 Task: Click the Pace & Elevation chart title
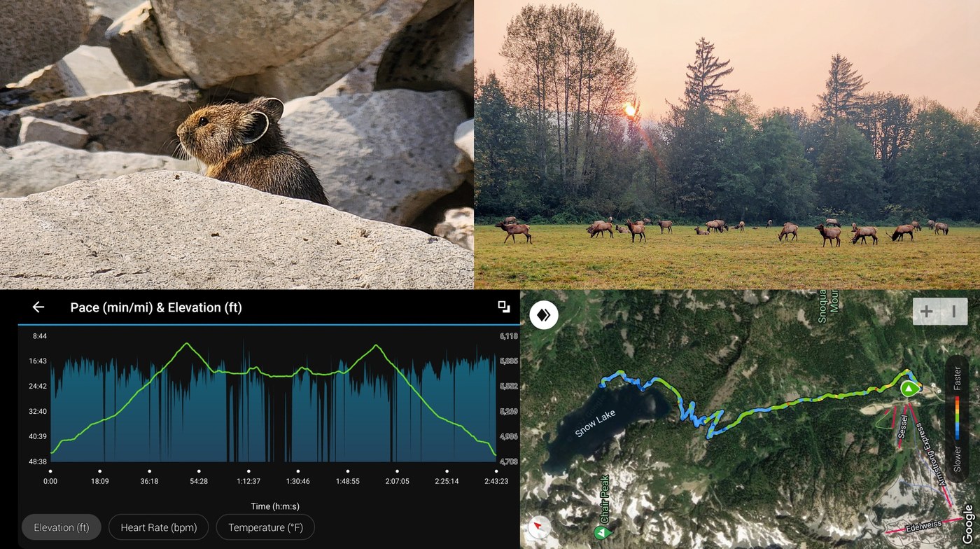(156, 307)
